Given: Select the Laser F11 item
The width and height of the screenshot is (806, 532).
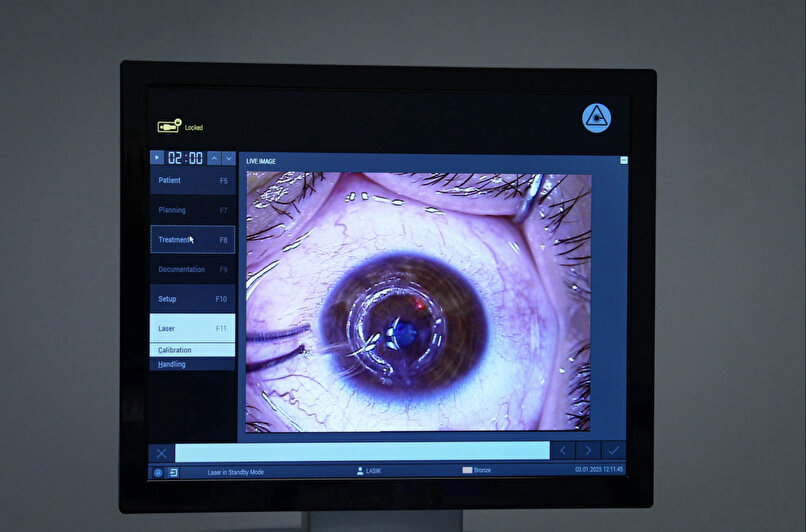Looking at the screenshot, I should pyautogui.click(x=192, y=328).
